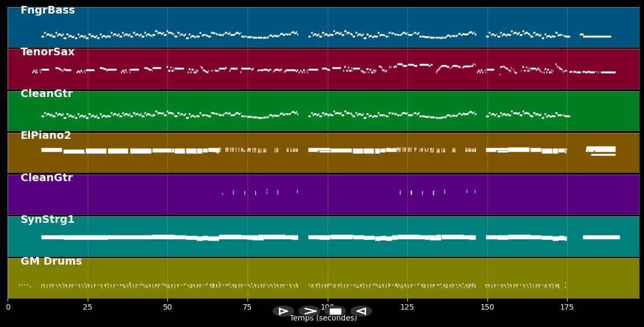Select the ElPiano2 track label
The height and width of the screenshot is (327, 644).
pos(46,136)
